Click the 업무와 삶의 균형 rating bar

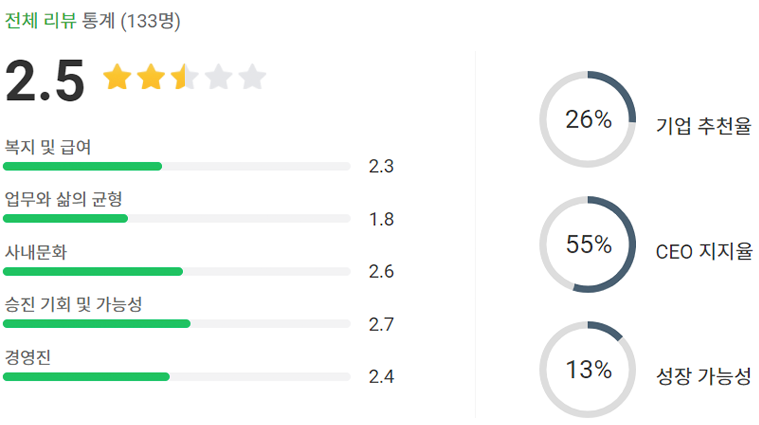[177, 218]
